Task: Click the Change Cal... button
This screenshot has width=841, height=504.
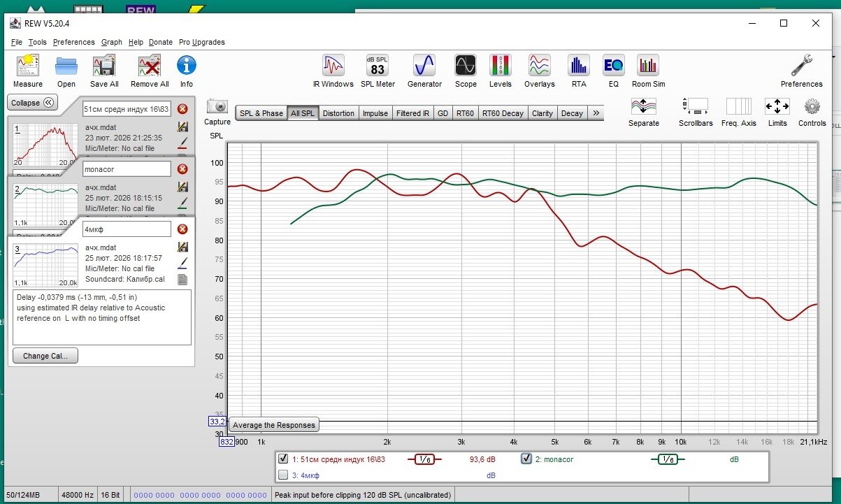Action: tap(45, 356)
